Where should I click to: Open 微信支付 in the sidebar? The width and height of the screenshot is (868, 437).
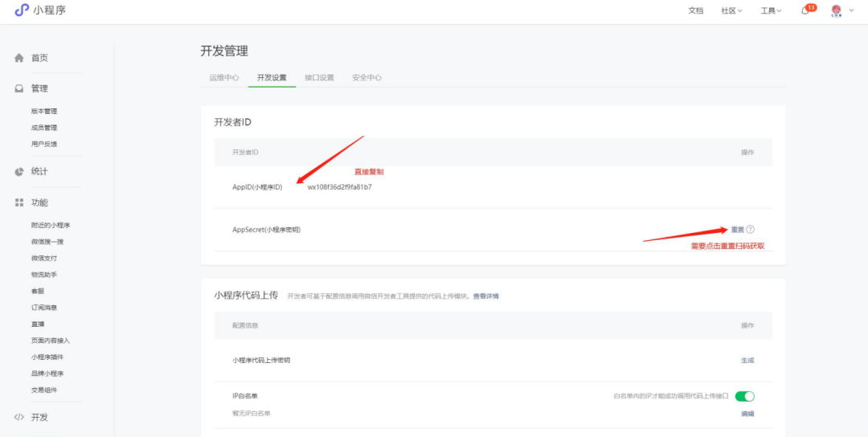coord(44,258)
